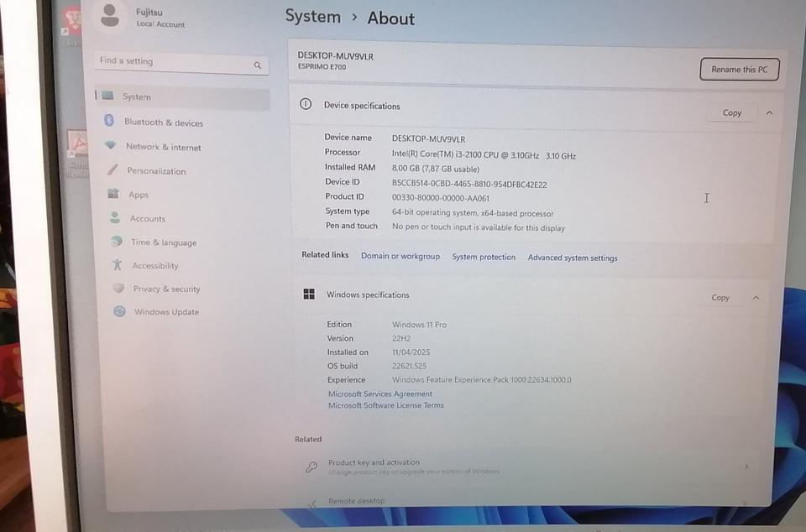This screenshot has width=806, height=532.
Task: Click the Privacy & security shield icon
Action: 118,288
